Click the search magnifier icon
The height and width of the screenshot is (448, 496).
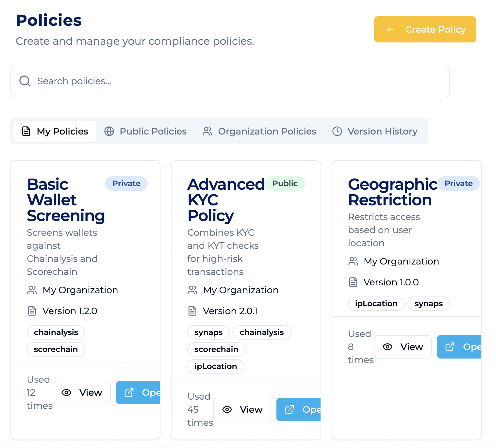point(25,81)
